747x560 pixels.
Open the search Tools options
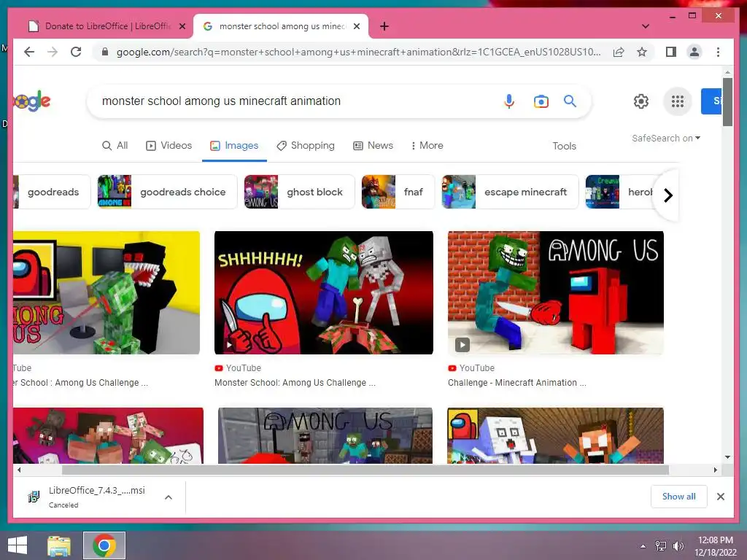(564, 146)
